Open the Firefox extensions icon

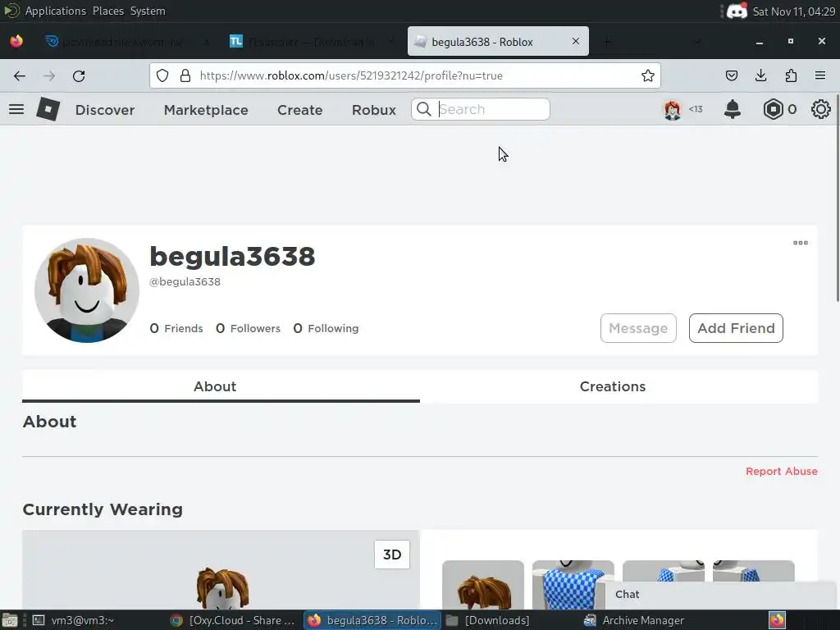click(x=791, y=75)
